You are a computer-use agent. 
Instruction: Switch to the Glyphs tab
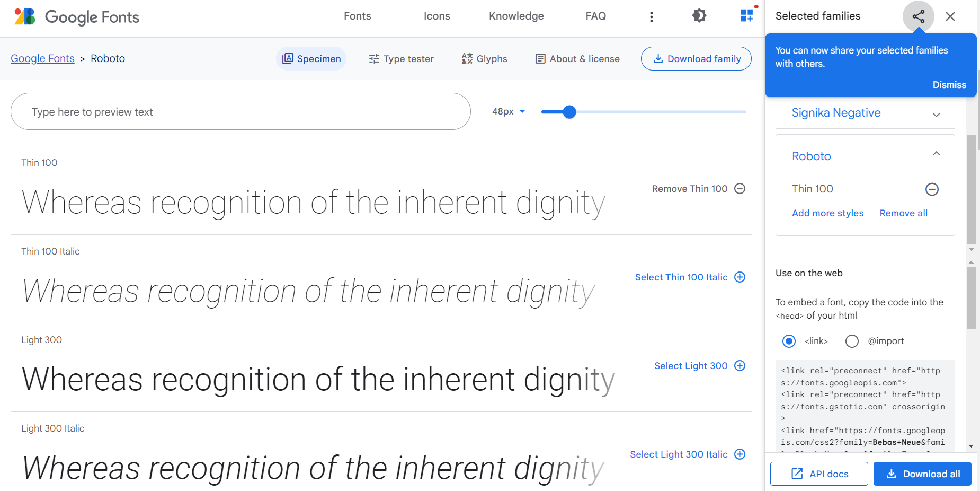[x=484, y=59]
